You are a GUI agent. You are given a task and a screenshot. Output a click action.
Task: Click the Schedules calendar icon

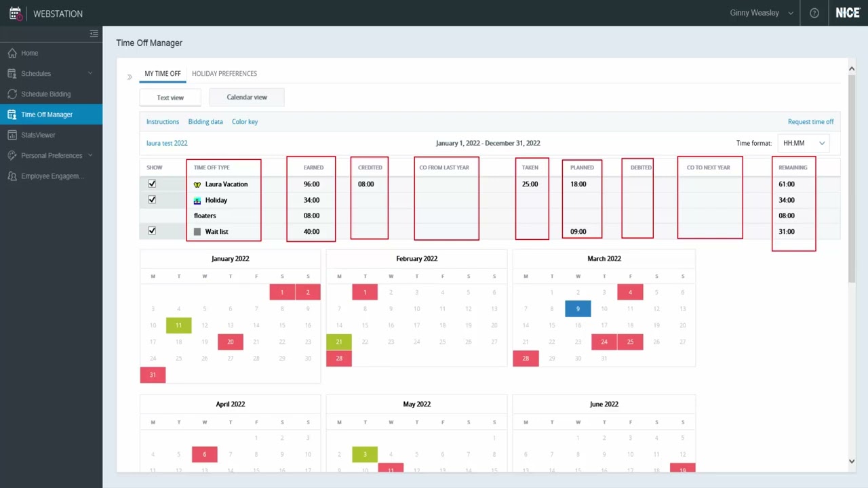pos(12,73)
